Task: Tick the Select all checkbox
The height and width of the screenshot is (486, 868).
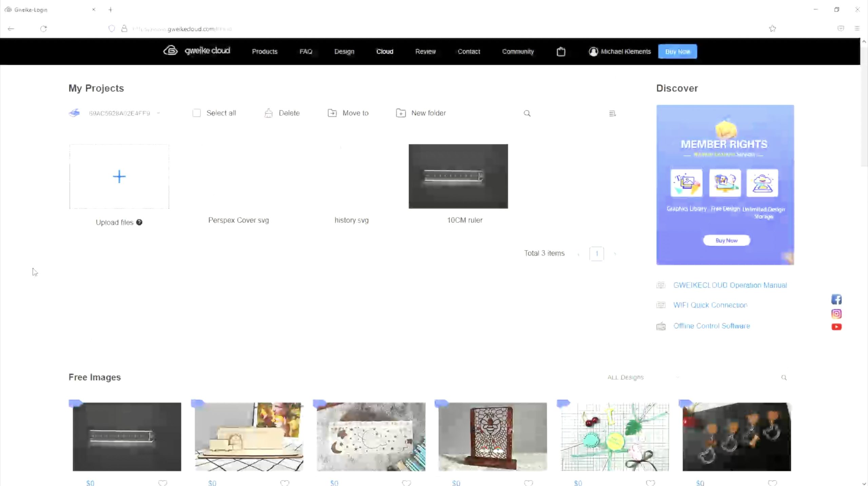Action: [197, 113]
